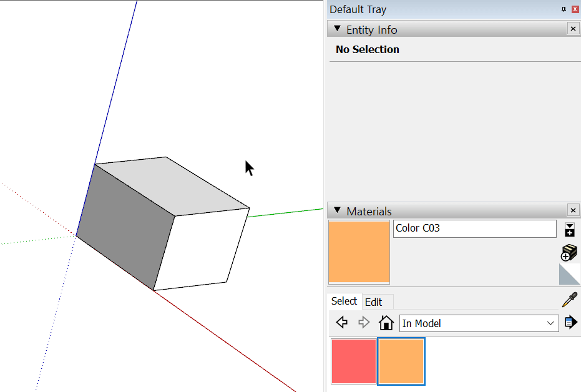The image size is (581, 392).
Task: Collapse the Materials panel
Action: (337, 210)
